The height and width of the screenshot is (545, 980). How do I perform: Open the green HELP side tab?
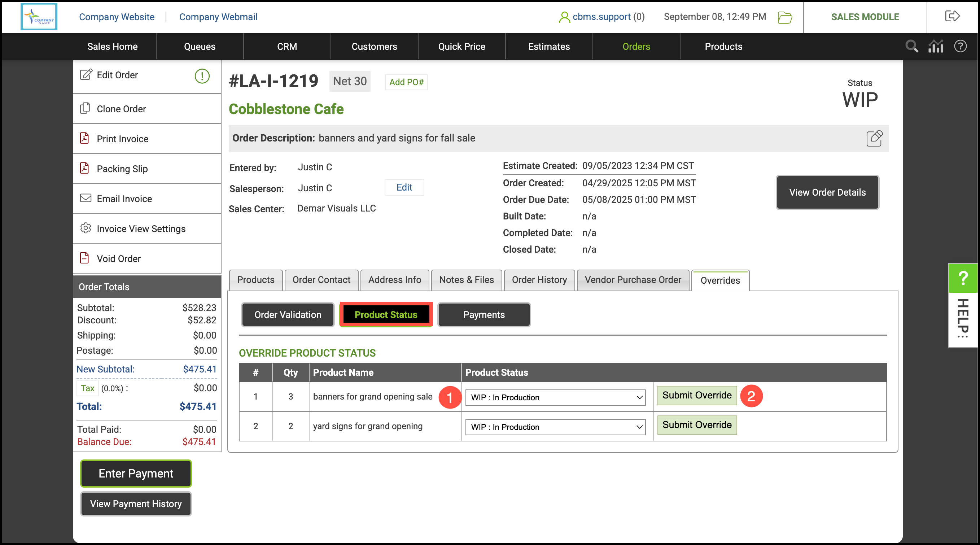963,305
